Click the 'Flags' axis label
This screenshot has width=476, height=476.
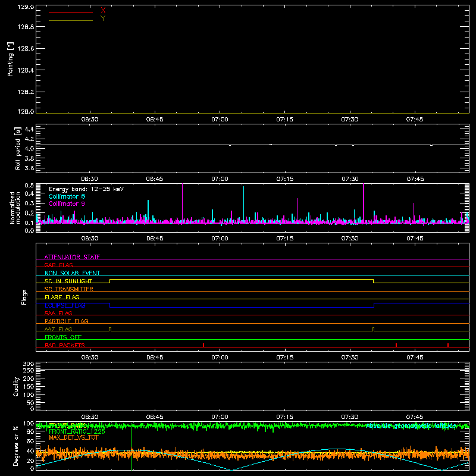click(24, 297)
